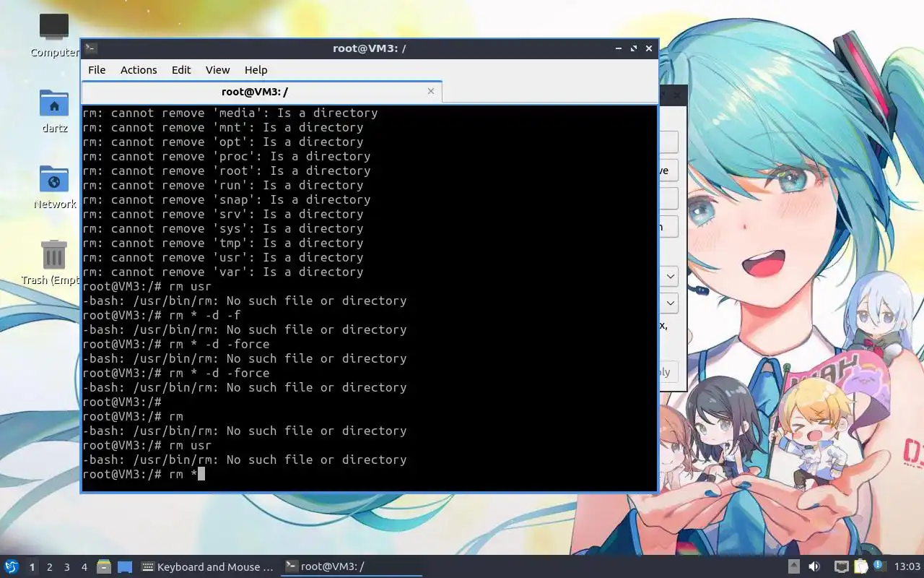The height and width of the screenshot is (578, 924).
Task: Select the root@VM3: / terminal tab
Action: (x=261, y=92)
